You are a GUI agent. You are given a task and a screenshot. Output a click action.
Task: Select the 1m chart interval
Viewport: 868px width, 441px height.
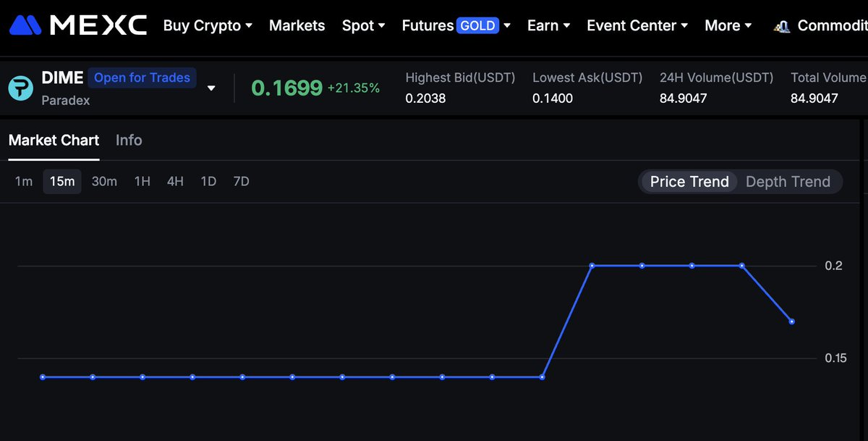click(24, 181)
